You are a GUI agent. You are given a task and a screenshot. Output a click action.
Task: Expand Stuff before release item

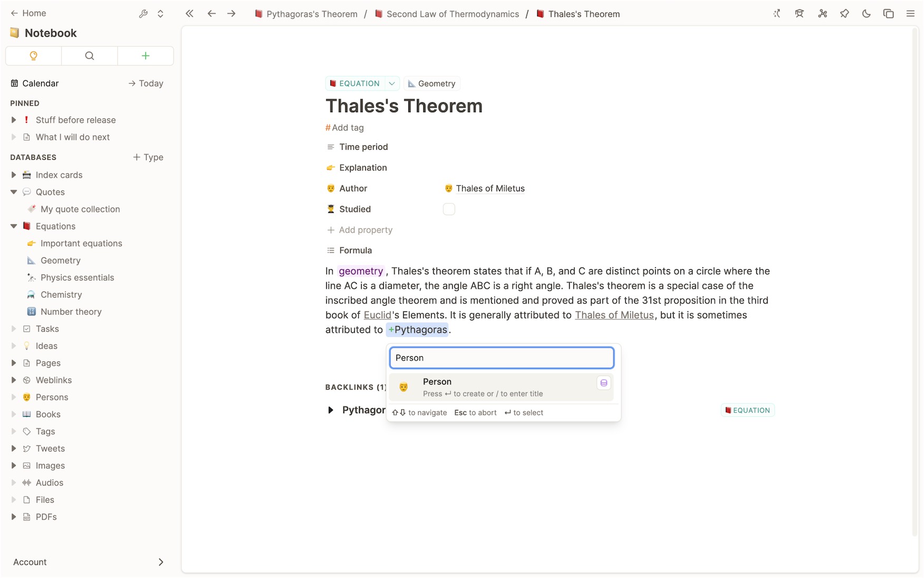(14, 120)
